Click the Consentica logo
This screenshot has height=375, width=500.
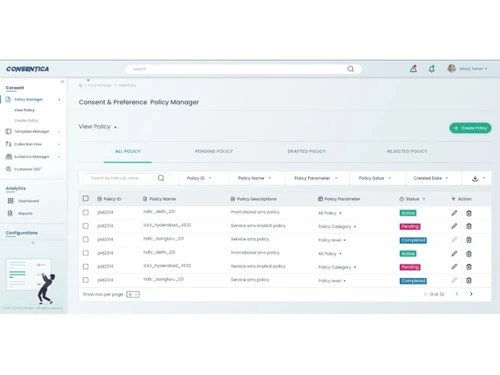28,69
